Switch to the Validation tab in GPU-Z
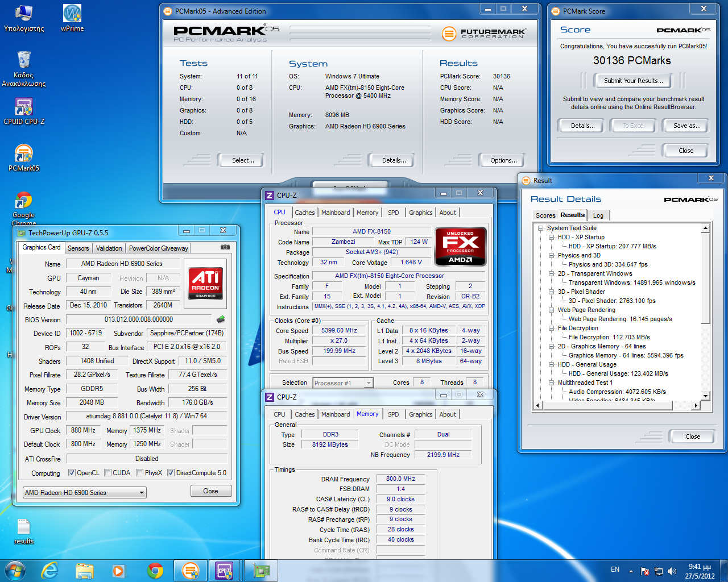Image resolution: width=728 pixels, height=582 pixels. (109, 248)
